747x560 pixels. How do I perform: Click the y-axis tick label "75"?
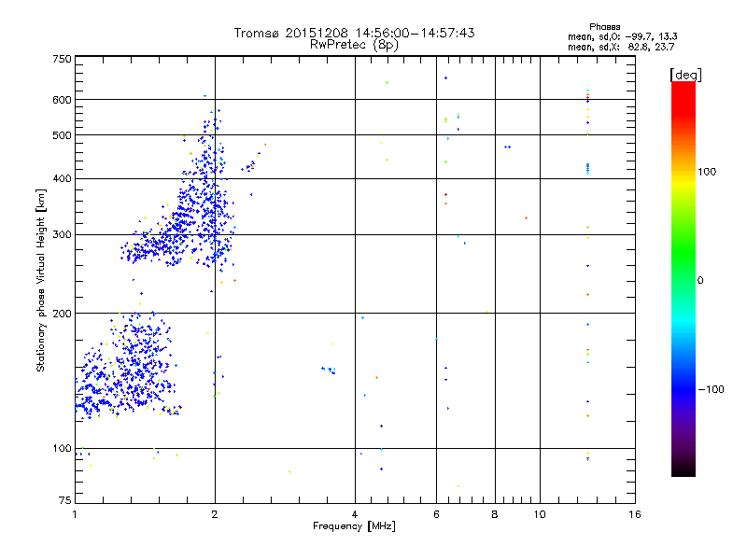65,500
